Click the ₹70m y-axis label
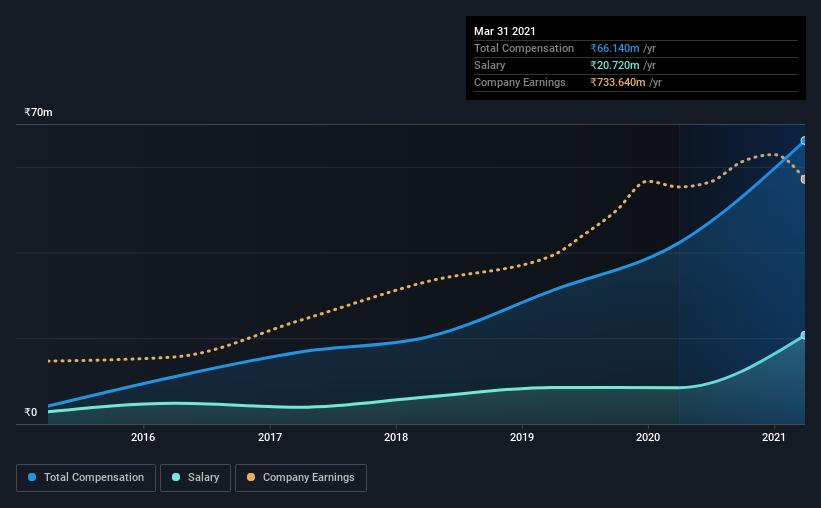 coord(38,113)
